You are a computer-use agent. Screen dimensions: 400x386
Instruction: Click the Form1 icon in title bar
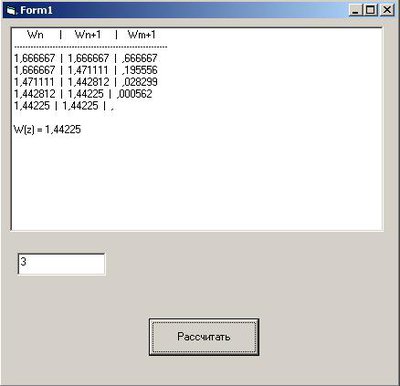(x=12, y=10)
